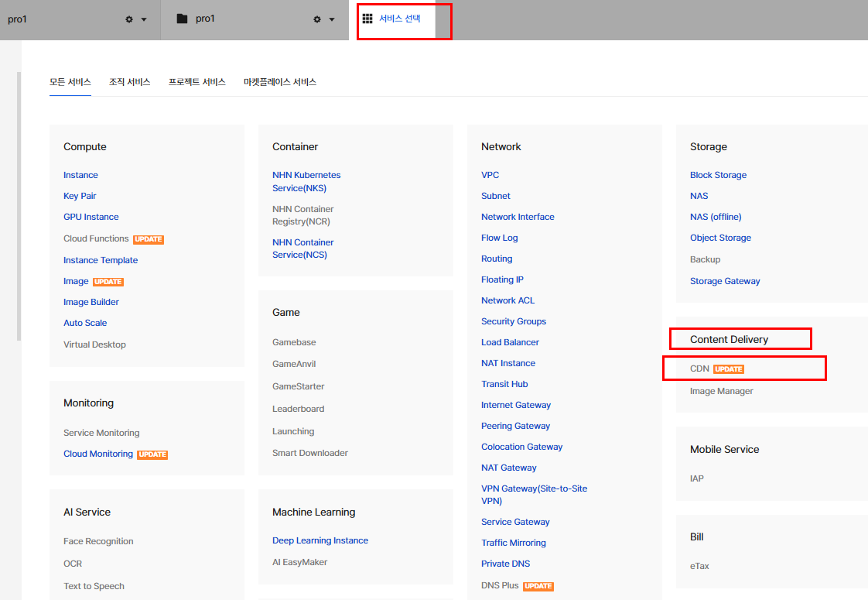This screenshot has width=868, height=600.
Task: Select Cloud Functions service
Action: click(96, 238)
